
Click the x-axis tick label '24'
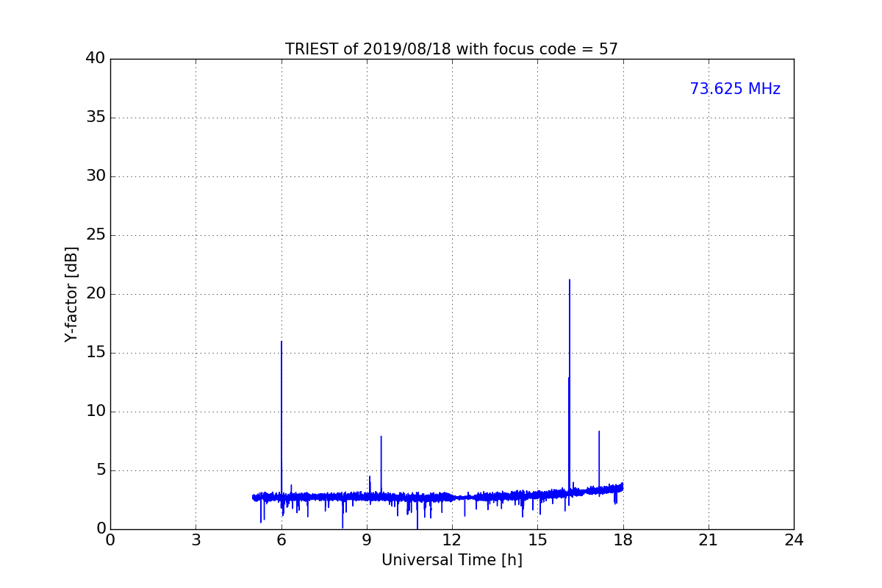[794, 540]
